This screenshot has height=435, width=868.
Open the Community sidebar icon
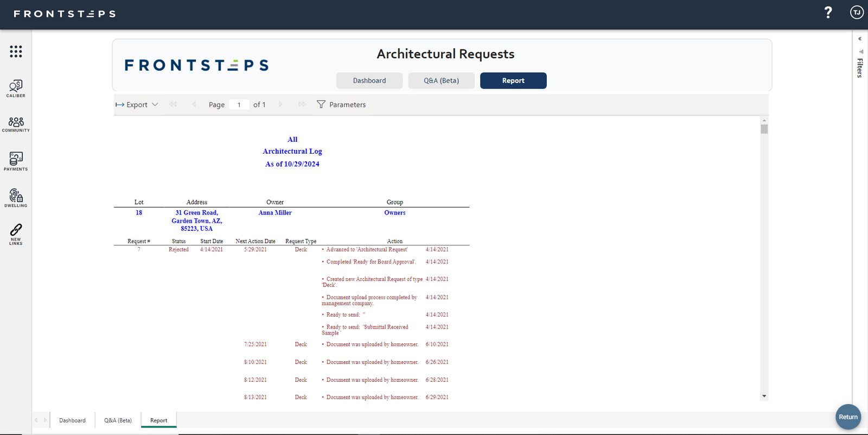click(x=16, y=124)
